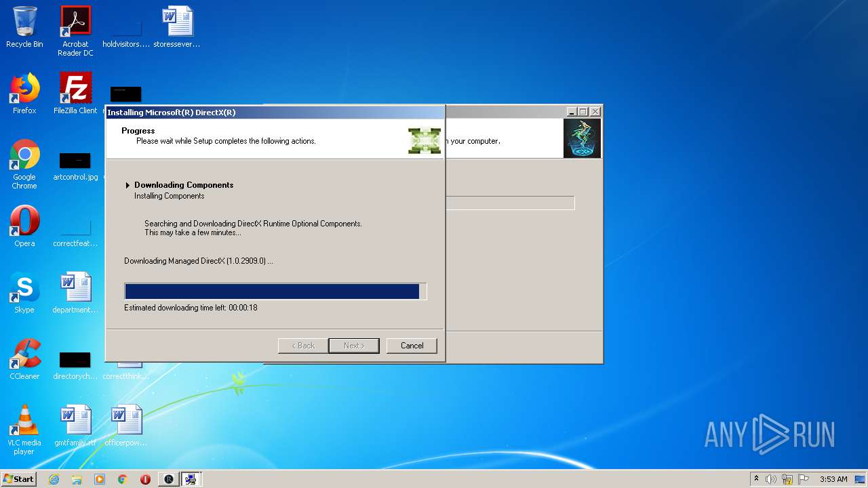Open network status tray icon

pyautogui.click(x=787, y=479)
